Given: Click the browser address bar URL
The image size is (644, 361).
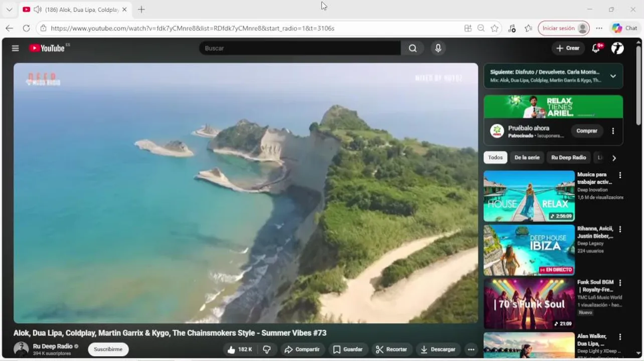Looking at the screenshot, I should tap(193, 28).
